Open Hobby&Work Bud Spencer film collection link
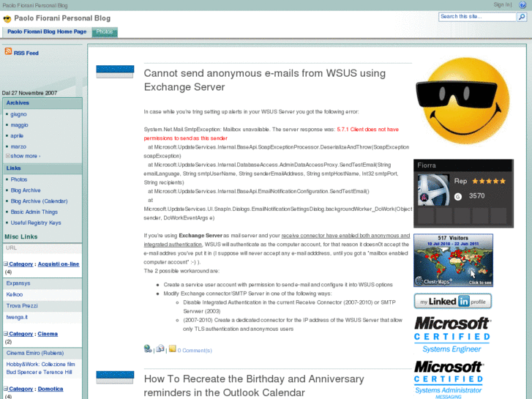The height and width of the screenshot is (399, 532). tap(40, 368)
